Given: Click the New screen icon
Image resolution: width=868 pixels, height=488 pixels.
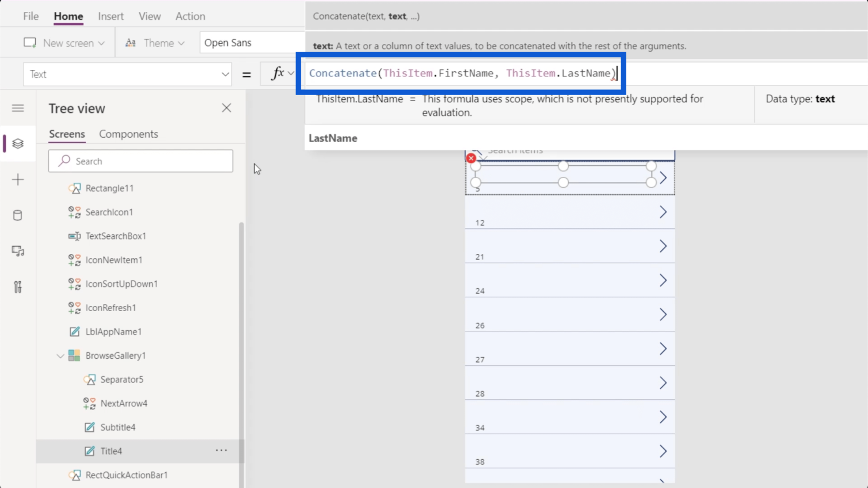Looking at the screenshot, I should (30, 43).
